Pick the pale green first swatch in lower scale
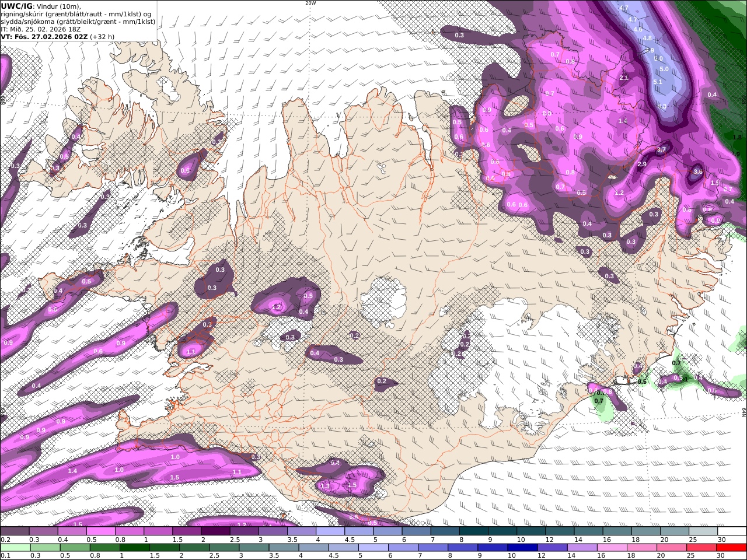Screen dimensions: 747x560 [16, 548]
